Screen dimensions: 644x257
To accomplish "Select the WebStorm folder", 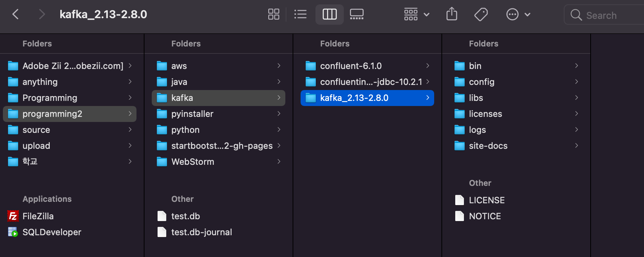I will (x=219, y=162).
